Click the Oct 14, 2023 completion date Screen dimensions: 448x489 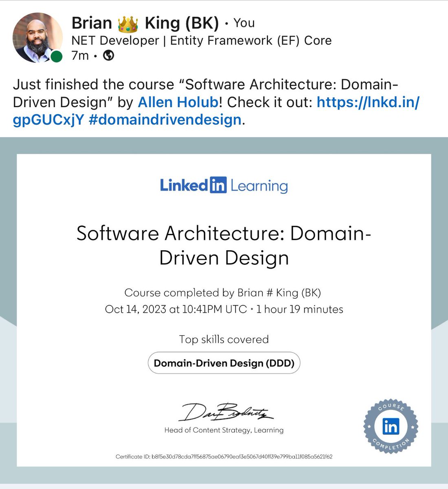coord(176,309)
